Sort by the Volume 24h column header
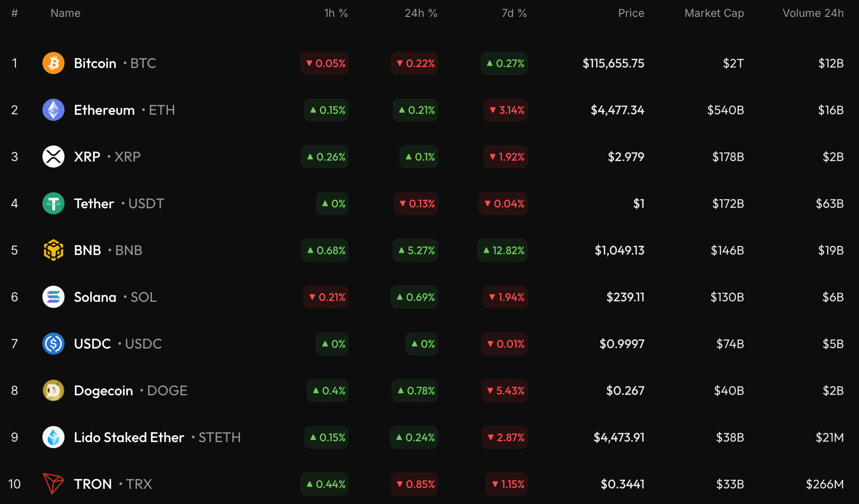 (813, 13)
